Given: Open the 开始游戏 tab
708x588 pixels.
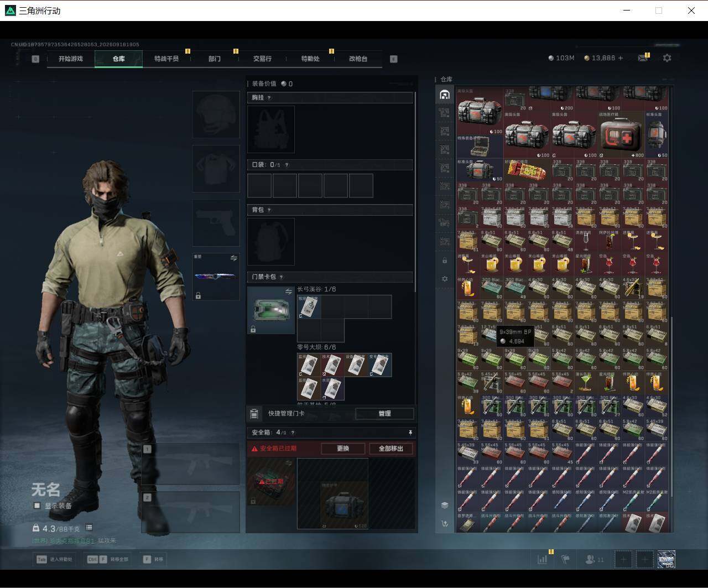Looking at the screenshot, I should click(71, 59).
